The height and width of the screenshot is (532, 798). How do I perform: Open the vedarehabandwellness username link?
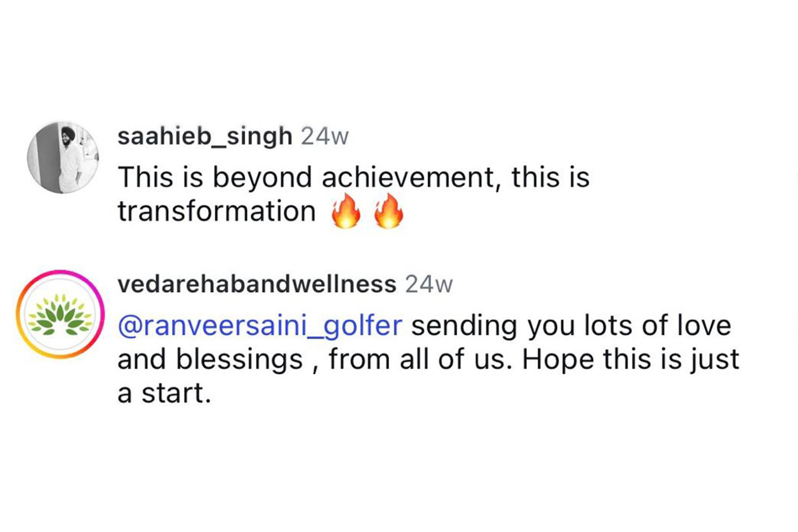(257, 285)
